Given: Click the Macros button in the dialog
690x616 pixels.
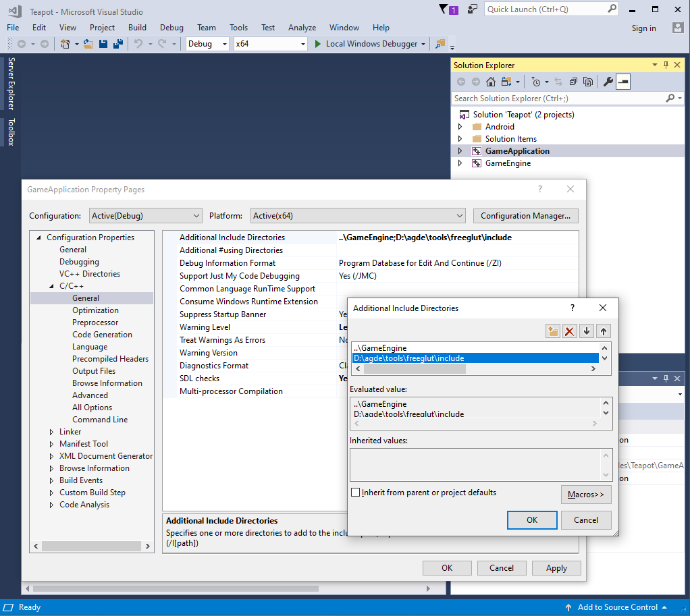Looking at the screenshot, I should click(586, 494).
